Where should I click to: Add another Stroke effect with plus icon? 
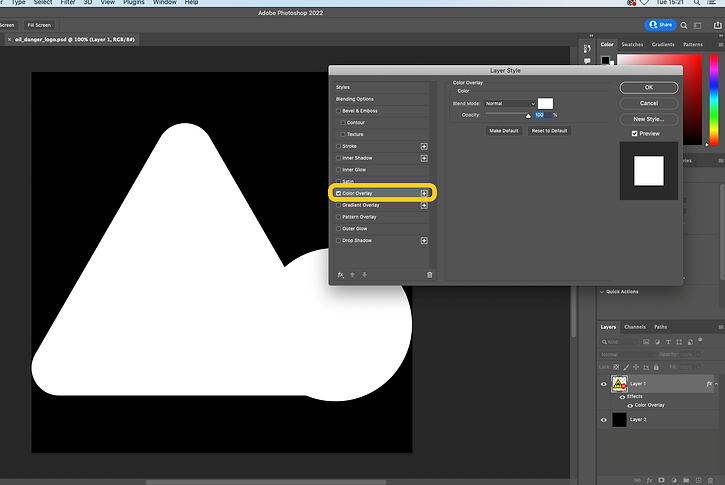pyautogui.click(x=424, y=146)
